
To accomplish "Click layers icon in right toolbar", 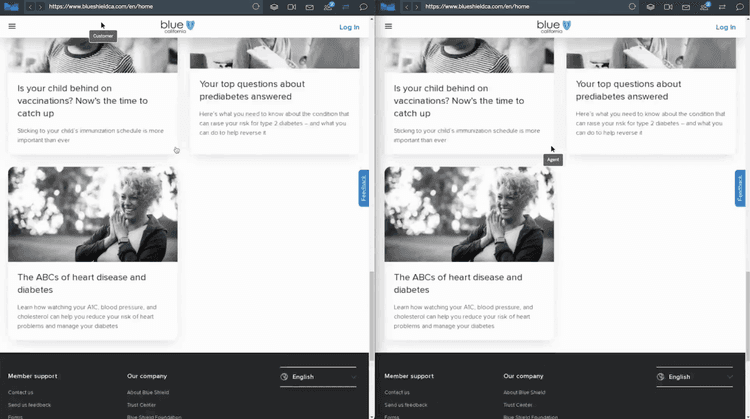I will point(650,7).
